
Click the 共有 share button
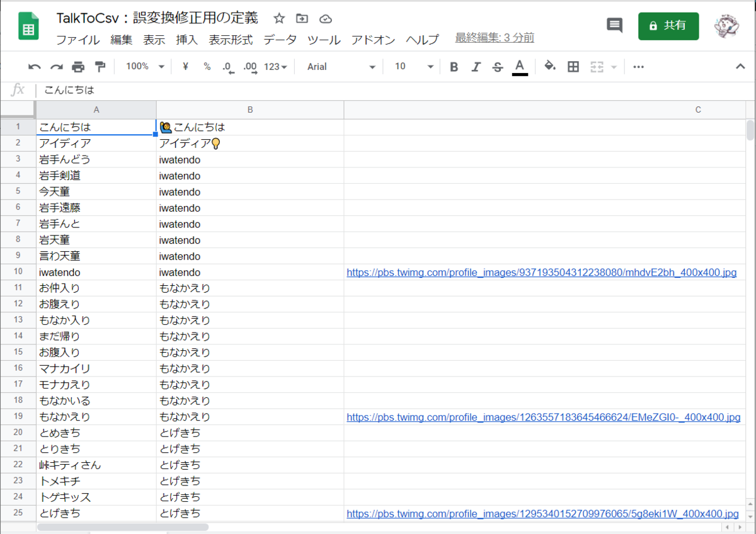tap(668, 26)
